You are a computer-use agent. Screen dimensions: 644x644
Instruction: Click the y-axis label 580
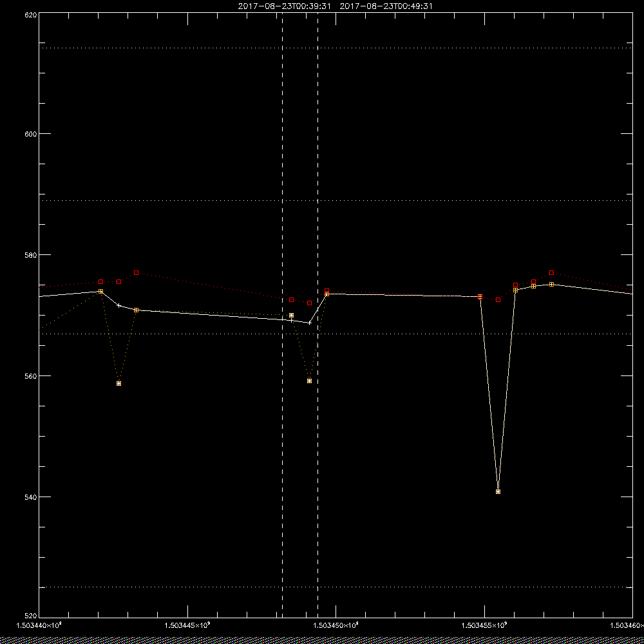click(32, 255)
